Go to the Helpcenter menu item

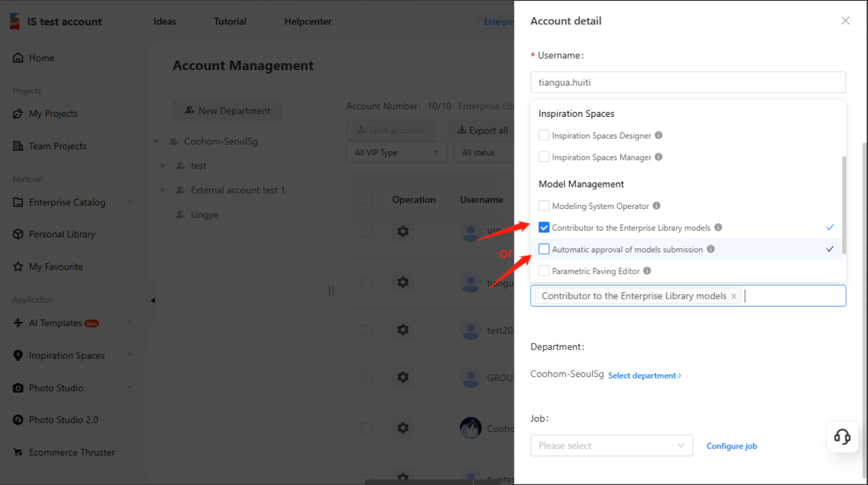(308, 21)
